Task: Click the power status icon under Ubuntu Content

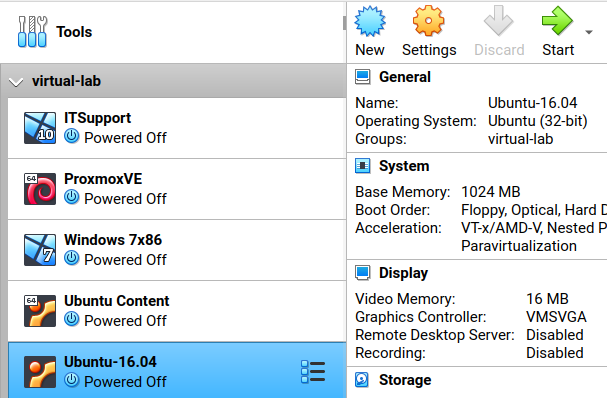Action: click(x=72, y=319)
